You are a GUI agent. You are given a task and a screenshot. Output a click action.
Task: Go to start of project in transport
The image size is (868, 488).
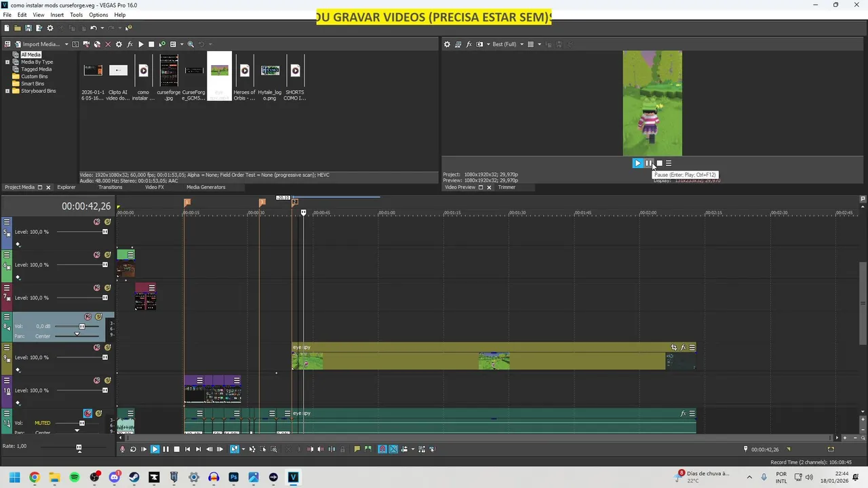pos(187,449)
